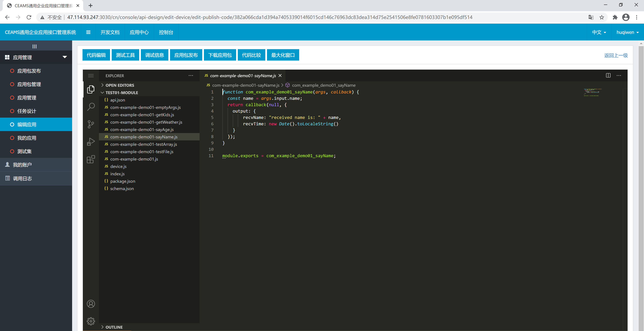The height and width of the screenshot is (331, 644).
Task: Open the Extensions blocks icon
Action: (x=91, y=159)
